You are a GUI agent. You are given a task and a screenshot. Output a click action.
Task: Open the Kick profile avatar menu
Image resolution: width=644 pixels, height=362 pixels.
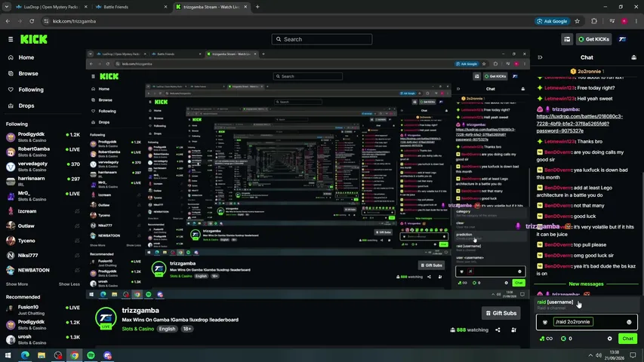click(x=623, y=39)
